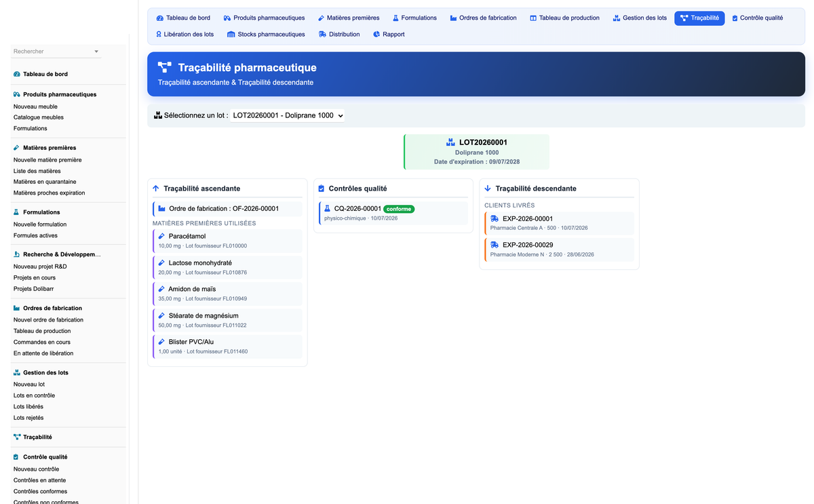This screenshot has width=814, height=504.
Task: Click the flask icon beside CQ-2026-00001
Action: pyautogui.click(x=328, y=209)
